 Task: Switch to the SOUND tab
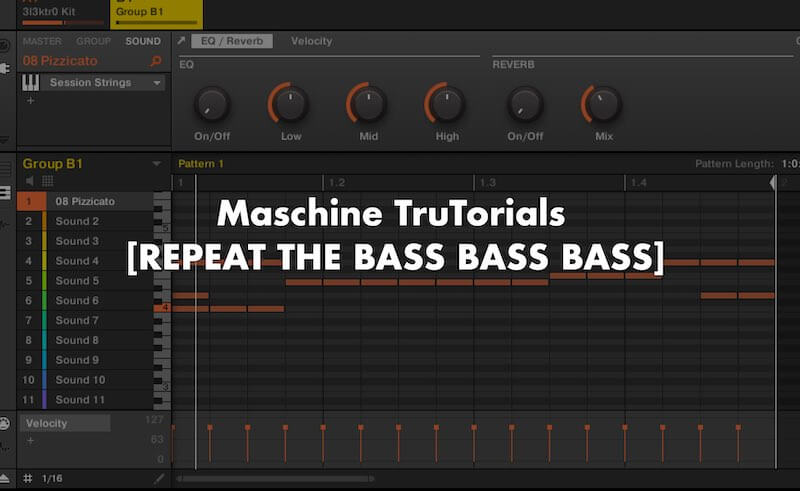pyautogui.click(x=143, y=41)
